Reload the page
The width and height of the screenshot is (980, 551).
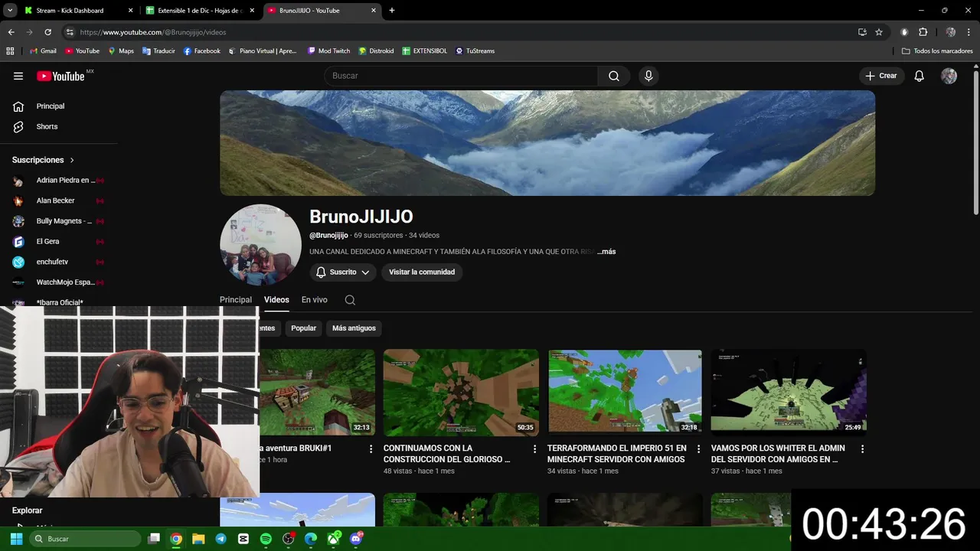click(47, 32)
